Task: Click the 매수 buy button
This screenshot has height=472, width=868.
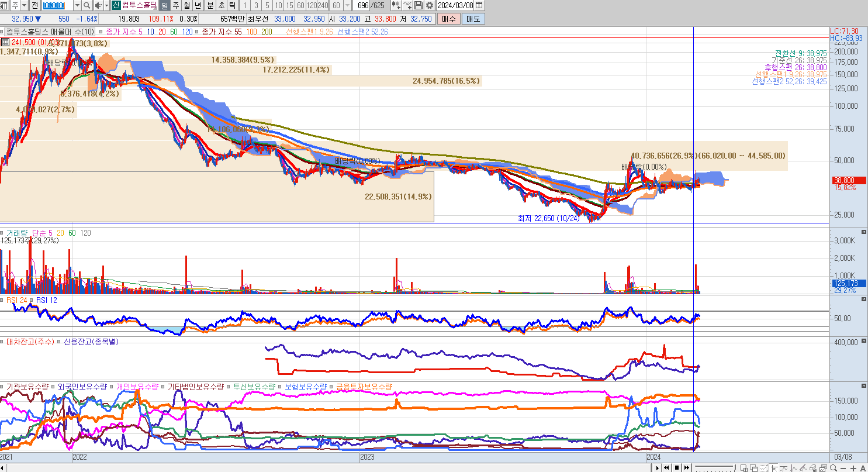Action: coord(448,19)
